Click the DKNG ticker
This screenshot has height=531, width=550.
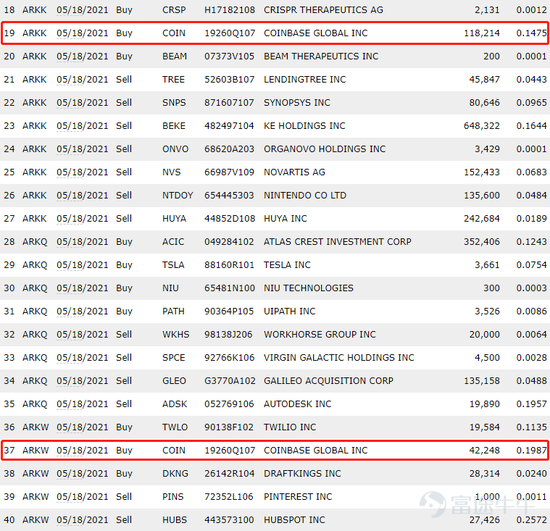(x=175, y=473)
